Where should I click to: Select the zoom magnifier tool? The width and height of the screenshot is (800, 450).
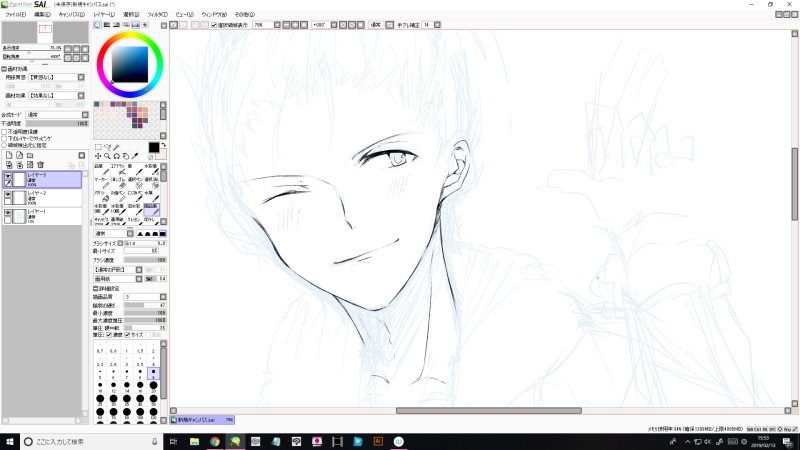click(107, 156)
